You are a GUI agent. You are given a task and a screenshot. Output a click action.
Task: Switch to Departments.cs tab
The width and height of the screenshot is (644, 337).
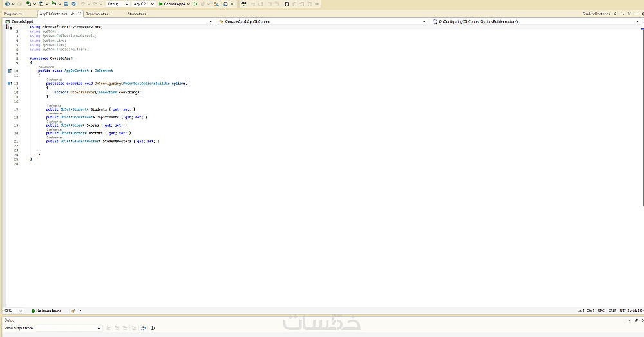pyautogui.click(x=97, y=14)
